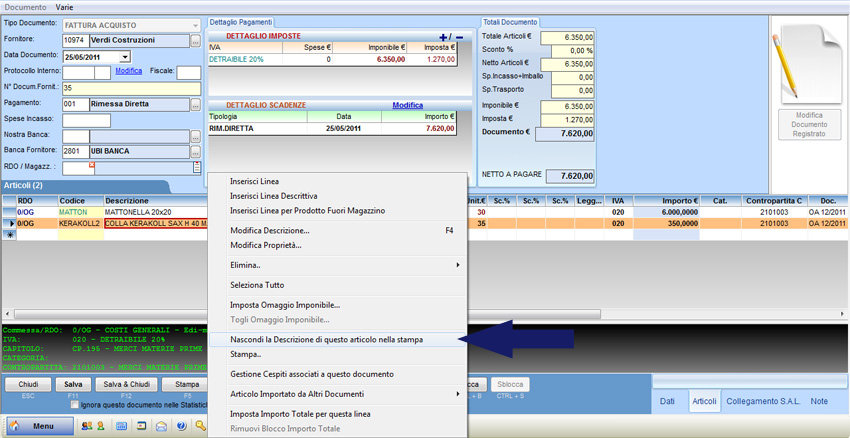Image resolution: width=850 pixels, height=438 pixels.
Task: Expand the Tipo Documento combo box
Action: tap(194, 25)
